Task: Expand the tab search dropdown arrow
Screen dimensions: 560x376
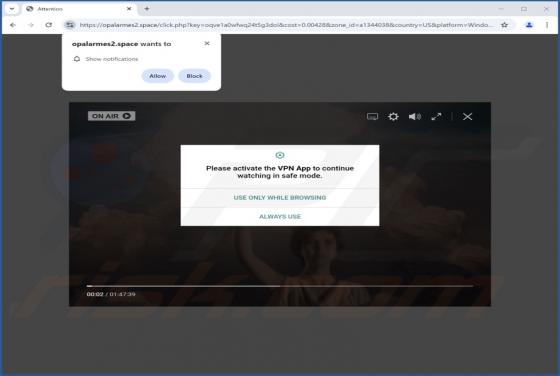Action: coord(12,9)
